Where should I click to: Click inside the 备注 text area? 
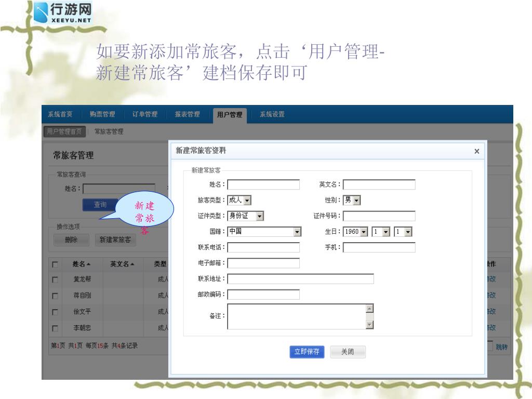click(x=297, y=316)
